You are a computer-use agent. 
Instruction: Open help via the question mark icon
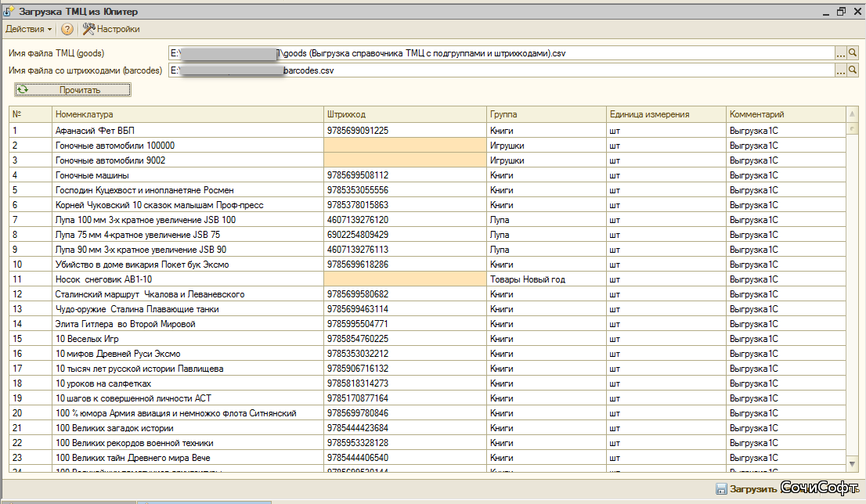[x=67, y=29]
